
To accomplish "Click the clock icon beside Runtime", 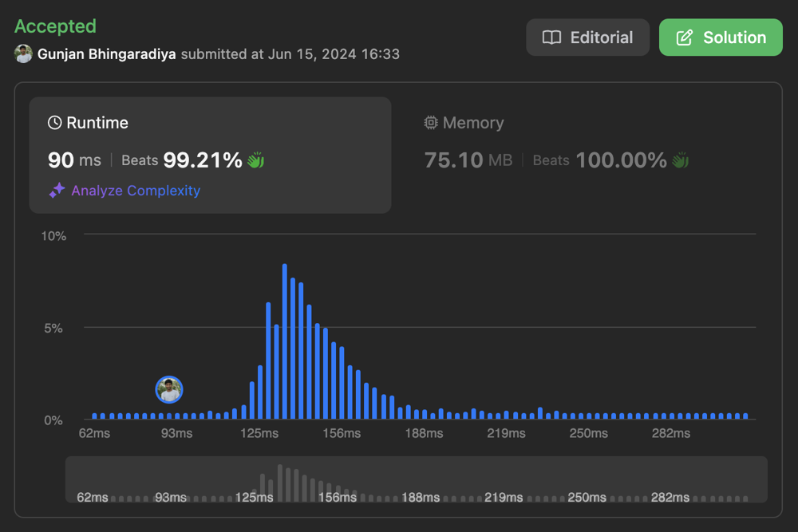I will pyautogui.click(x=54, y=123).
